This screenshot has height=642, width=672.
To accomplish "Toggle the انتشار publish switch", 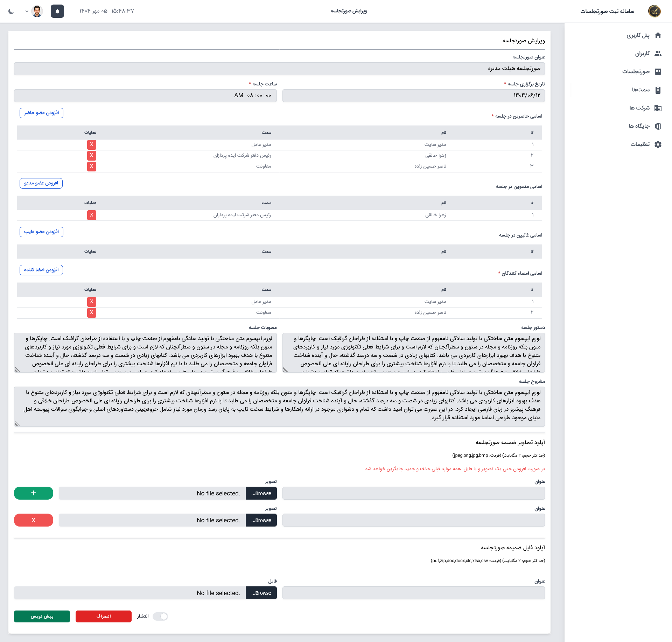I will (161, 616).
